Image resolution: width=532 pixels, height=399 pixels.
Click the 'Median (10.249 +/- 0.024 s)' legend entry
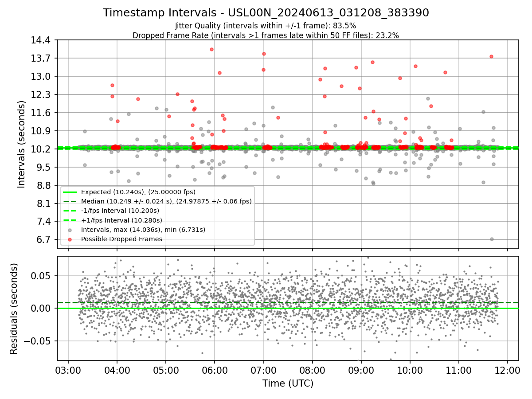coord(166,201)
